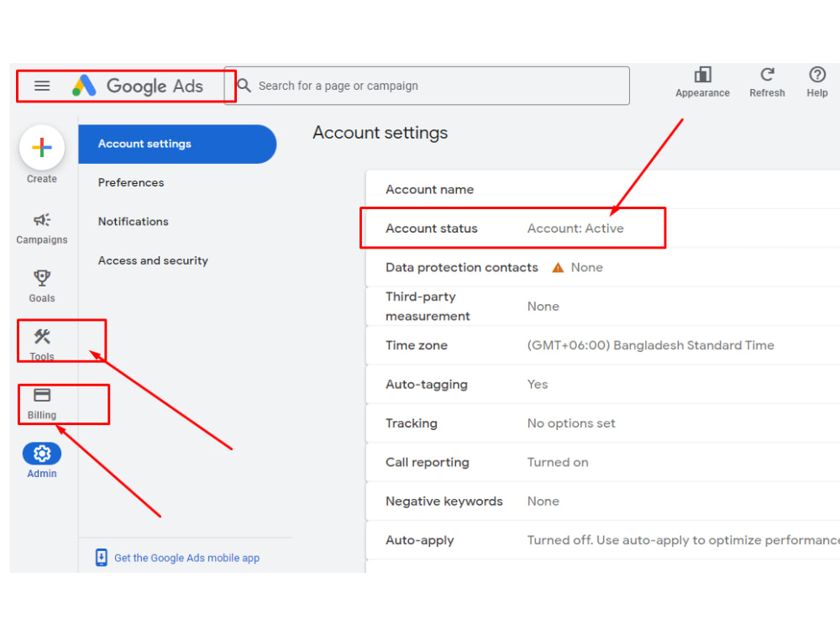Focus the page or campaign search field

click(427, 86)
